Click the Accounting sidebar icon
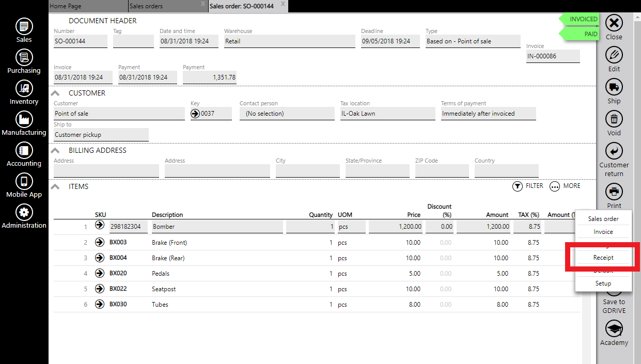 click(24, 150)
